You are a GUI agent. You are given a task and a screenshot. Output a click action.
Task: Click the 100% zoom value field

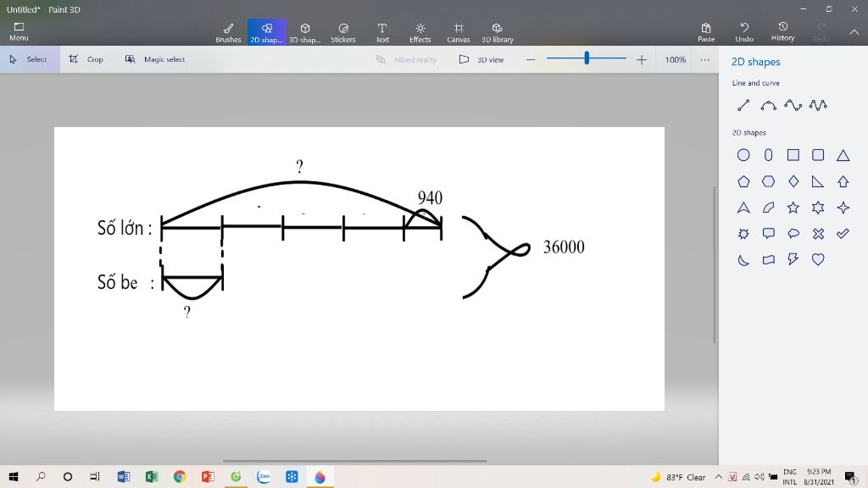click(x=675, y=59)
